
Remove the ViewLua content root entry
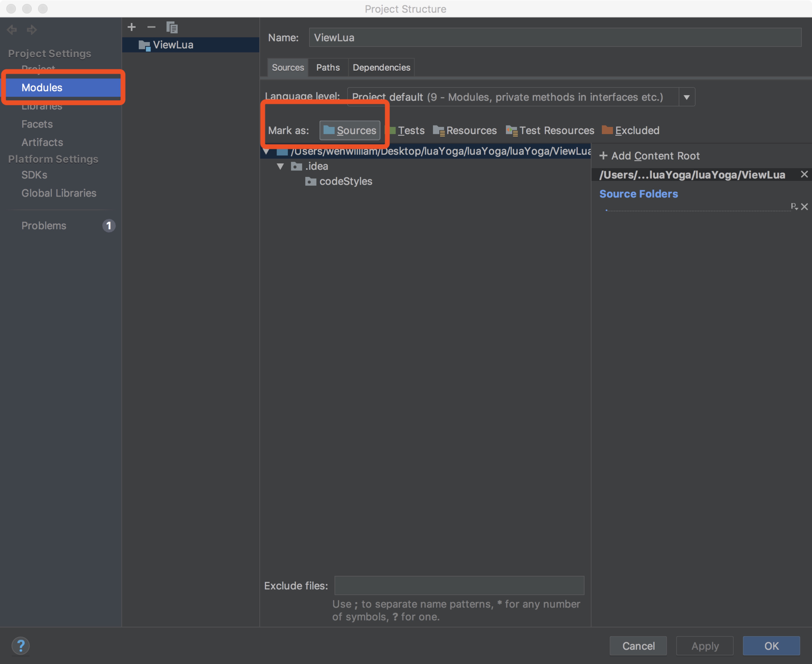pos(804,174)
